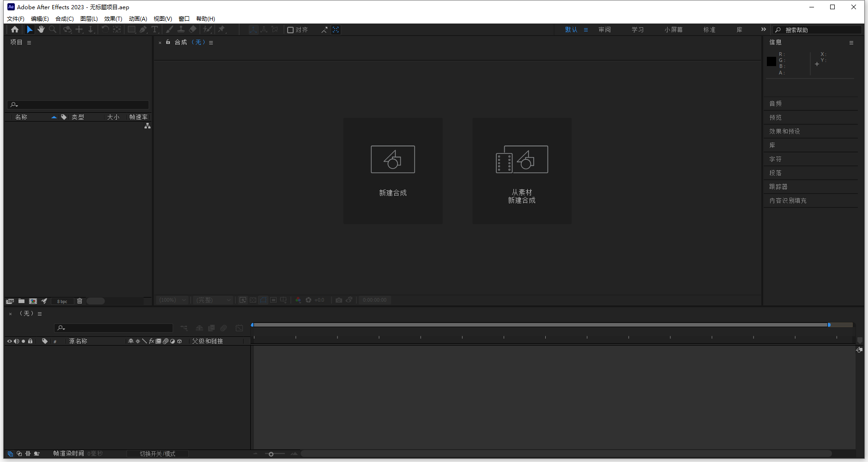
Task: Toggle the lock icon on the 合成 viewer tab
Action: click(168, 42)
